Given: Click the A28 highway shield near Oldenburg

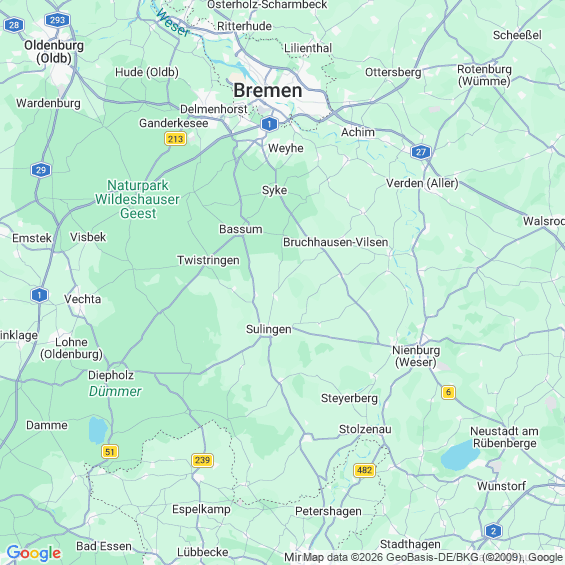Looking at the screenshot, I should (14, 25).
